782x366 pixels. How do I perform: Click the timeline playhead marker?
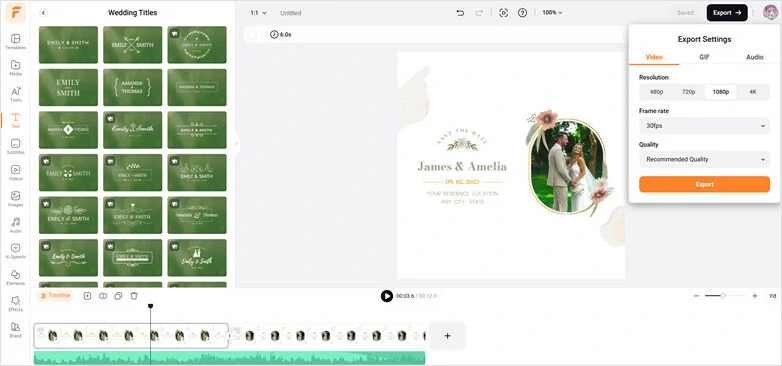(x=150, y=306)
